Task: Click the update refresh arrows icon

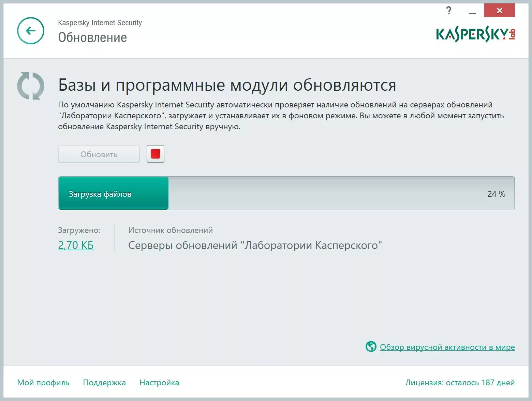Action: point(31,86)
